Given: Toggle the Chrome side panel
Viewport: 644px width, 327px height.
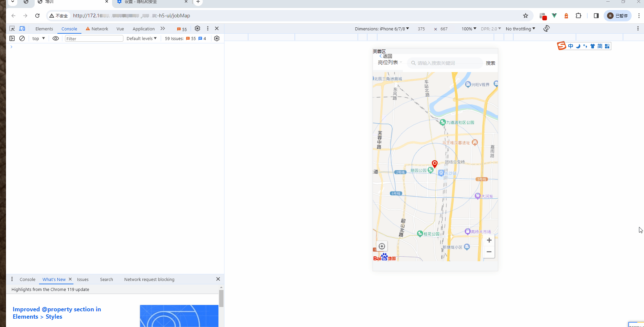Looking at the screenshot, I should pyautogui.click(x=596, y=16).
